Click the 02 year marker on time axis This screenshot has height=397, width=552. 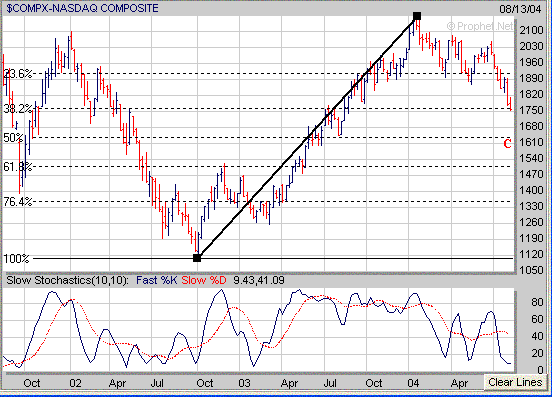75,383
